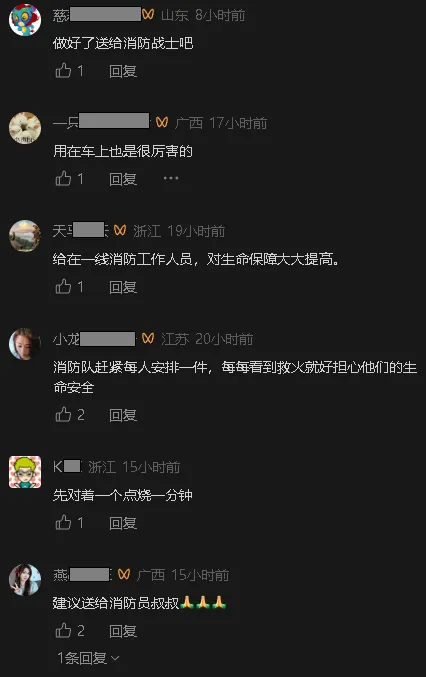Screen dimensions: 426x677
Task: Open the username starting with 小龙
Action: click(95, 339)
